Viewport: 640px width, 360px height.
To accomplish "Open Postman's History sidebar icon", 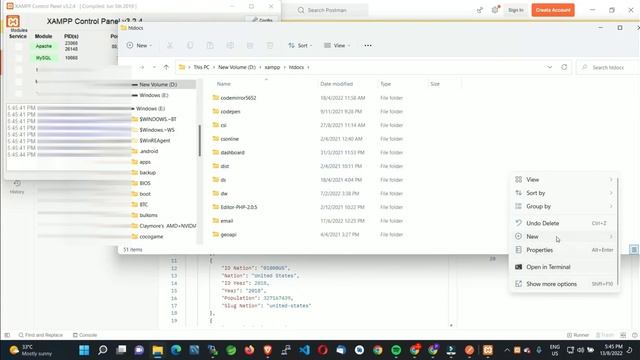I will [x=17, y=186].
